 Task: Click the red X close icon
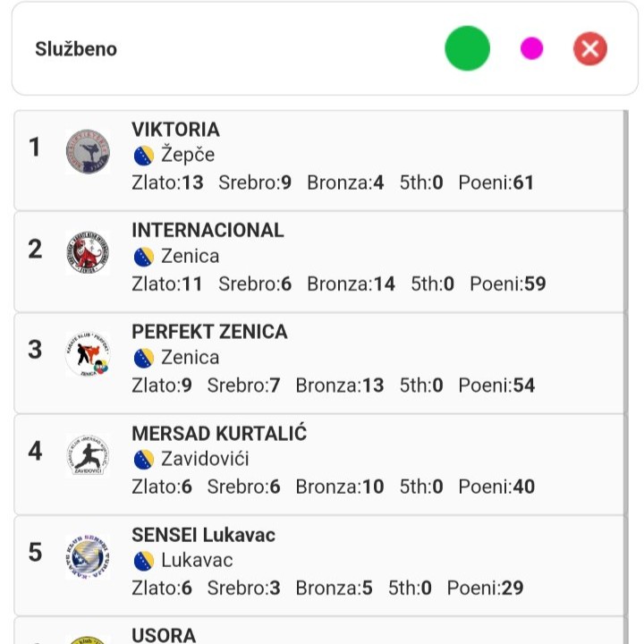590,48
